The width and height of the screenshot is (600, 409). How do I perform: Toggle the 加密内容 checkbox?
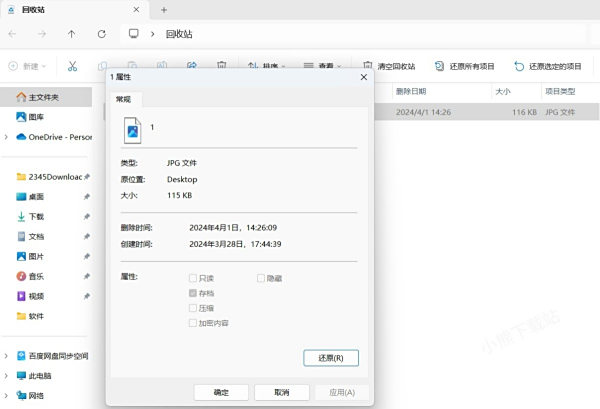[193, 323]
